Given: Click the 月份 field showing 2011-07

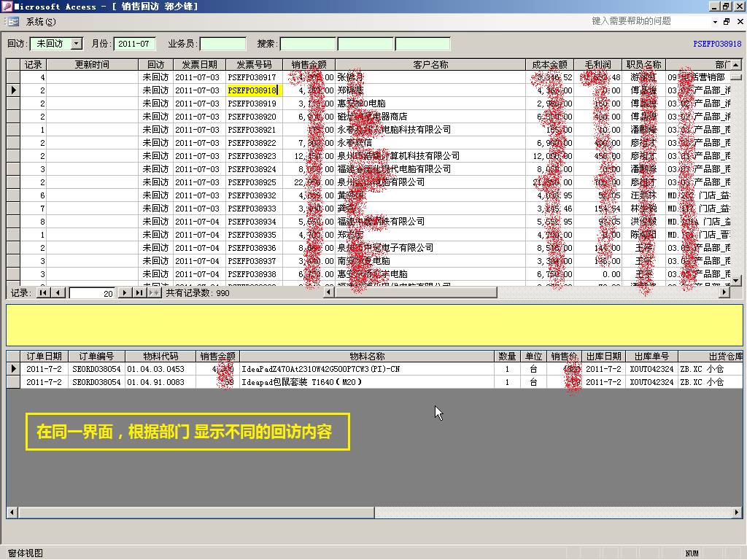Looking at the screenshot, I should tap(135, 44).
